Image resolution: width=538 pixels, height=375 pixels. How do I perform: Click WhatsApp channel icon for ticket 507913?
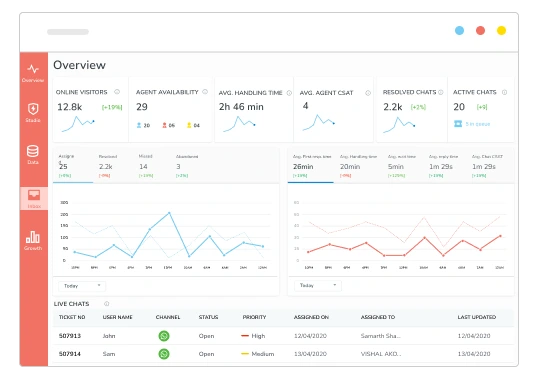164,336
